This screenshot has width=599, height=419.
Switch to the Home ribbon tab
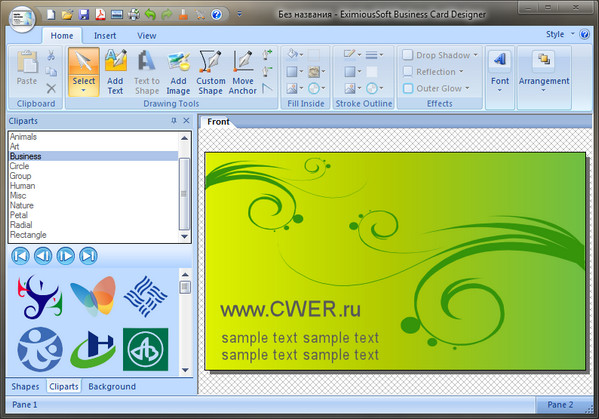pyautogui.click(x=62, y=36)
